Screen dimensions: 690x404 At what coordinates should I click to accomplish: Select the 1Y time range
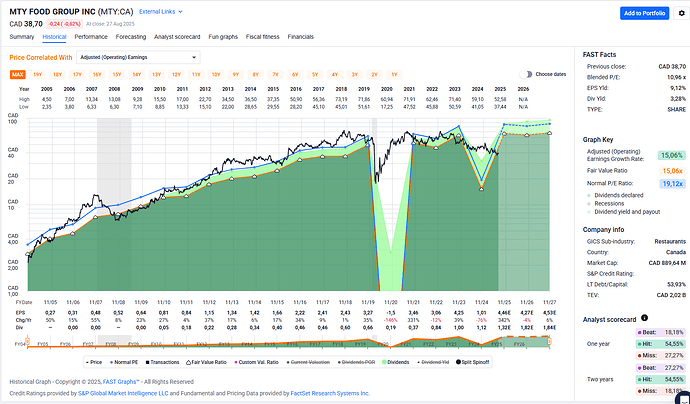394,75
